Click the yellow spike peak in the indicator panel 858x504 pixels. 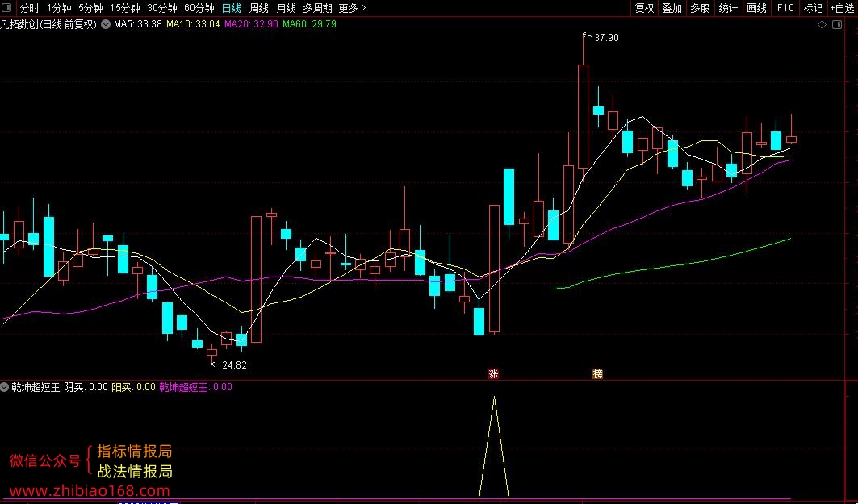494,398
